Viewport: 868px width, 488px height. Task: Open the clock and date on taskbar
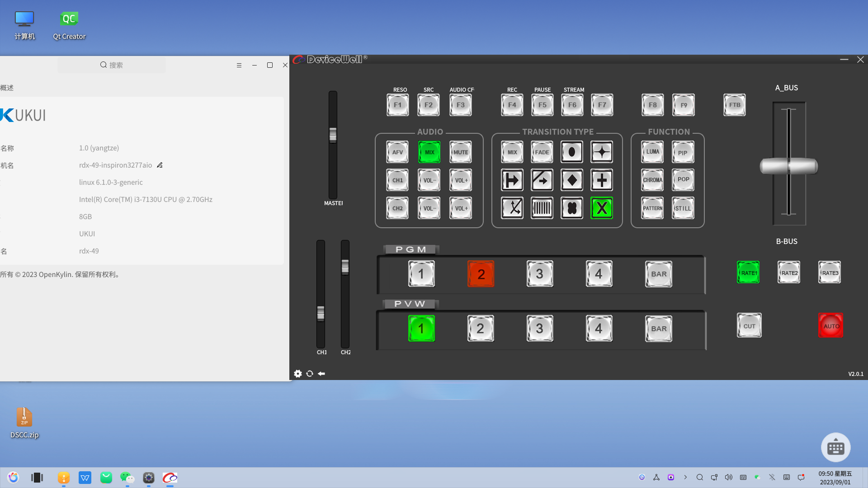835,478
